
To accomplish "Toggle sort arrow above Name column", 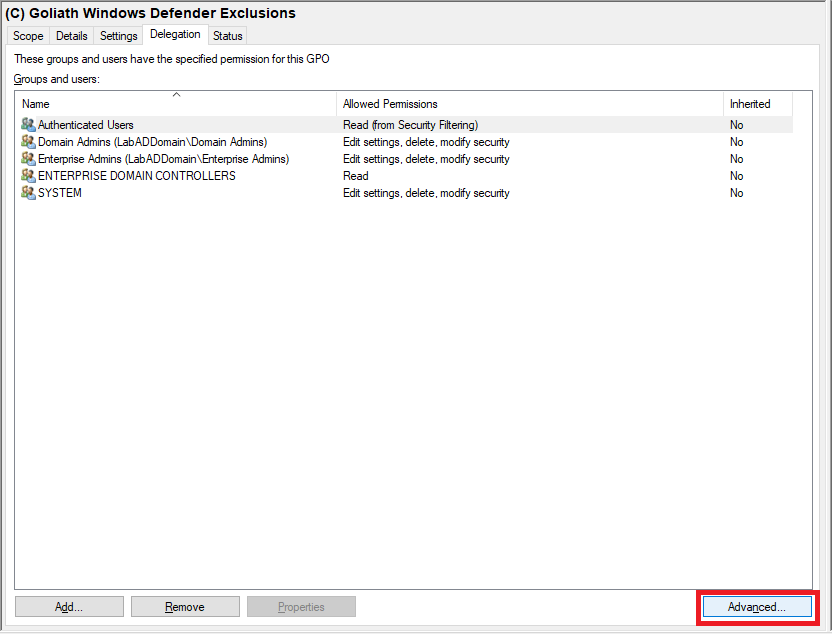I will click(176, 95).
